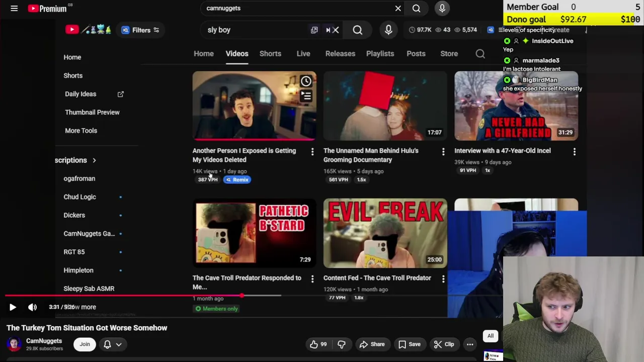The height and width of the screenshot is (362, 644).
Task: Open Chud Logic subscription
Action: pyautogui.click(x=79, y=197)
